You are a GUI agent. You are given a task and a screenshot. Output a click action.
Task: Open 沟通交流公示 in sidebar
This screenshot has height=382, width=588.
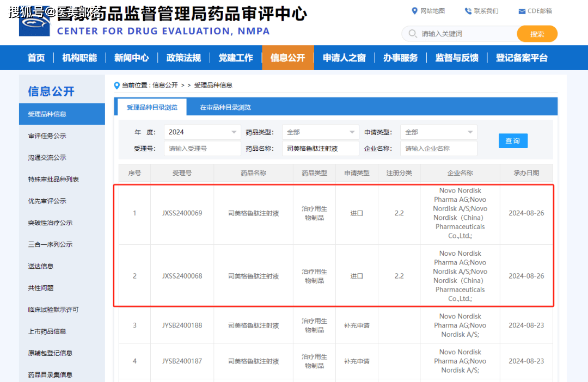click(47, 157)
